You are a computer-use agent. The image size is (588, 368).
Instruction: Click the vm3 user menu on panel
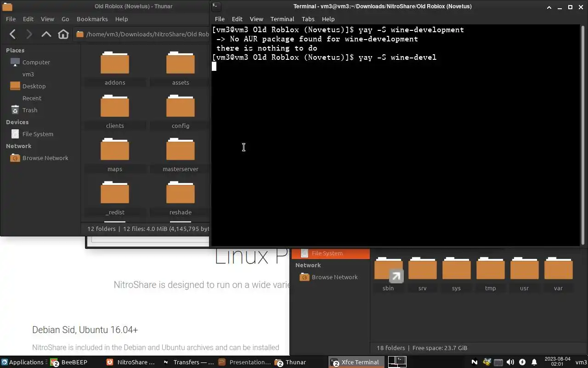click(581, 362)
